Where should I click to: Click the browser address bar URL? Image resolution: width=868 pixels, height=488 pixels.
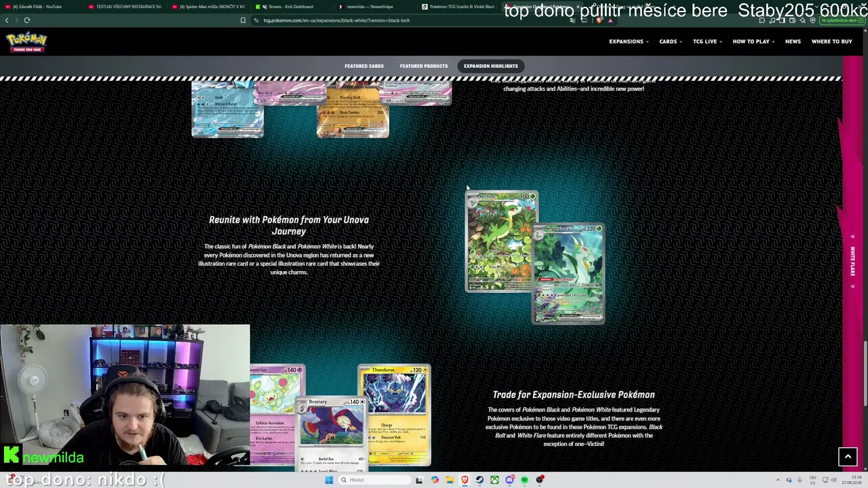click(336, 20)
